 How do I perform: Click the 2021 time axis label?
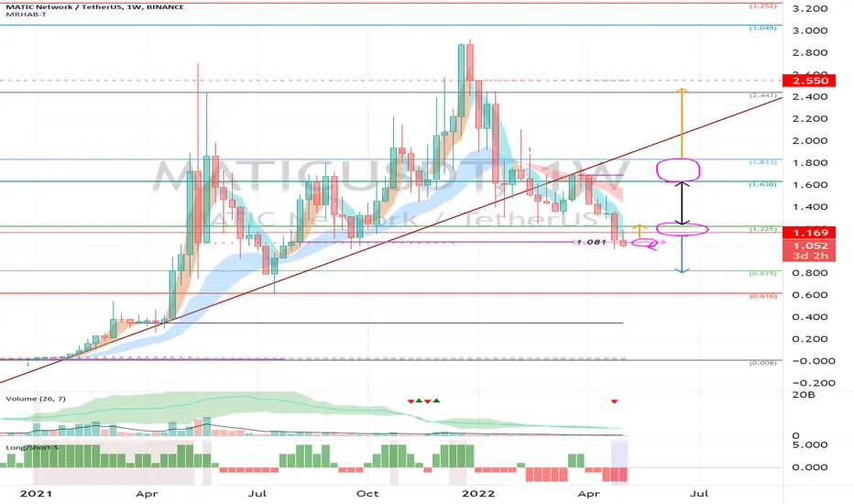coord(36,494)
